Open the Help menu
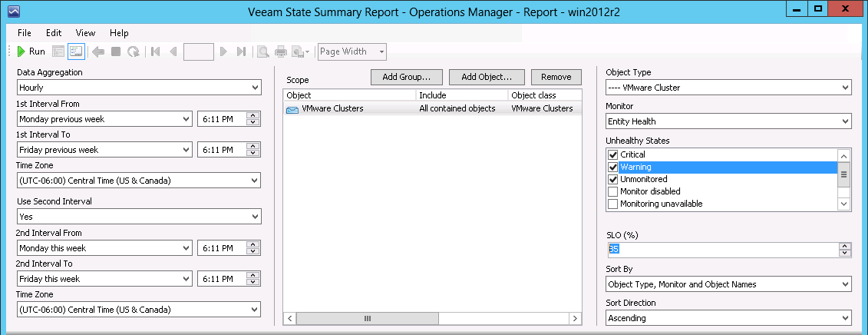This screenshot has width=868, height=335. pos(119,33)
